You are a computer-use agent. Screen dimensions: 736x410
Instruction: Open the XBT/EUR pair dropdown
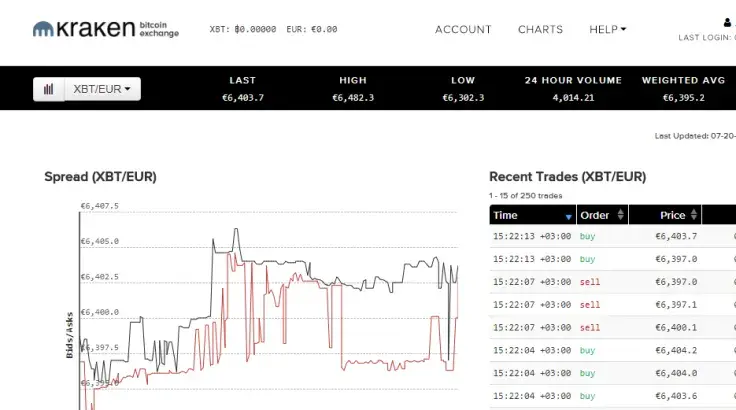(x=102, y=89)
